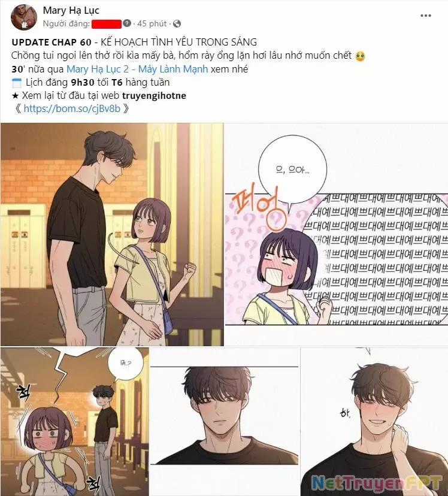
Task: Click Mary Hạ Lục profile avatar
Action: click(x=24, y=17)
